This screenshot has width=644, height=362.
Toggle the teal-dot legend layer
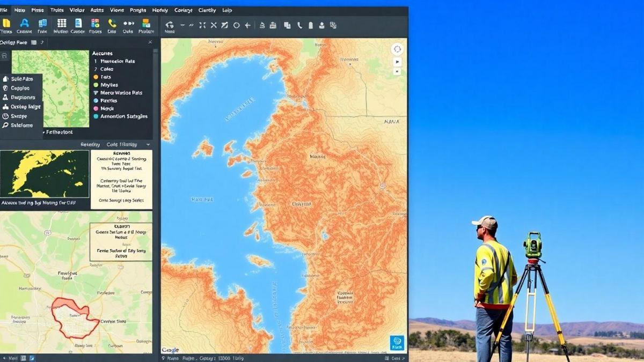pos(96,116)
